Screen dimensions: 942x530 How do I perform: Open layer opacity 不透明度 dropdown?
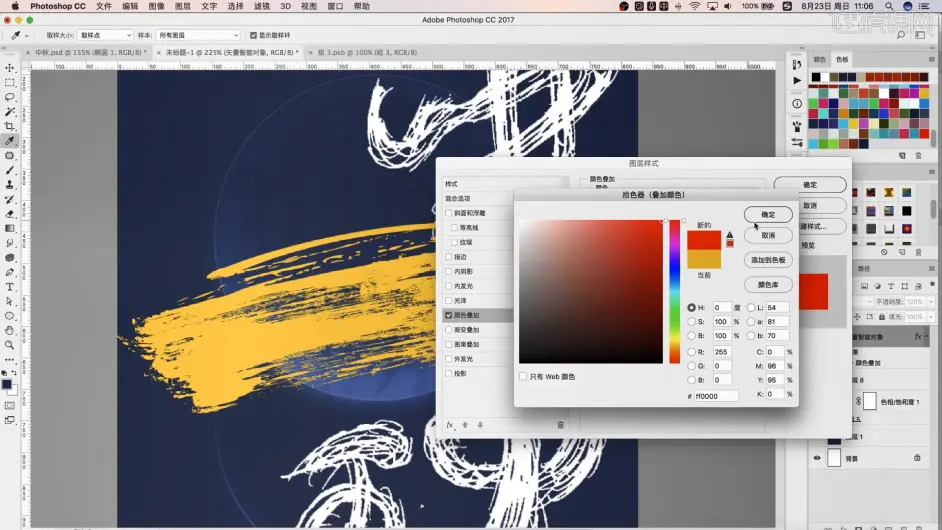931,301
